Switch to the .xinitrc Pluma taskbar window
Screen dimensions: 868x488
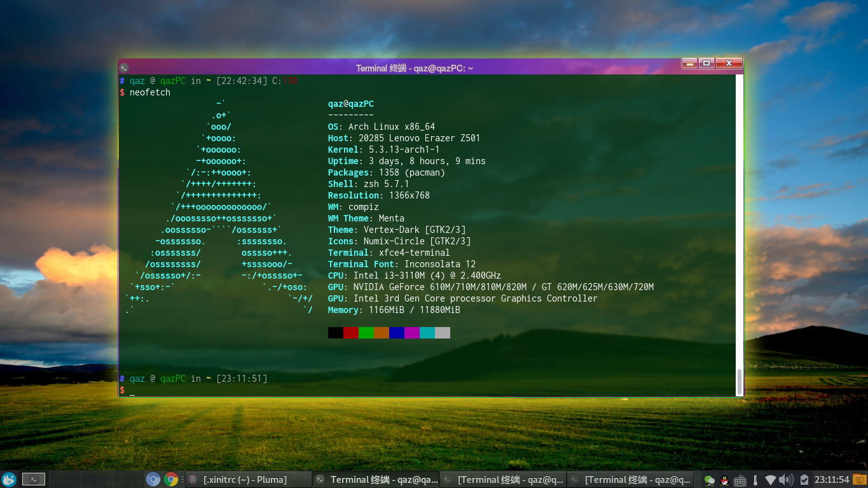(x=248, y=480)
